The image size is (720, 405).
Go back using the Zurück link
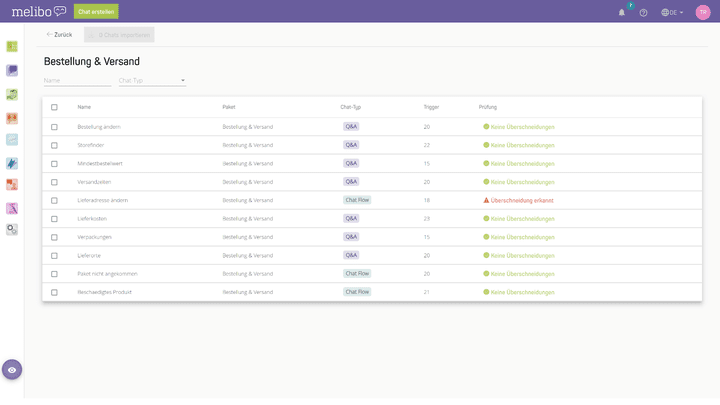pos(59,34)
